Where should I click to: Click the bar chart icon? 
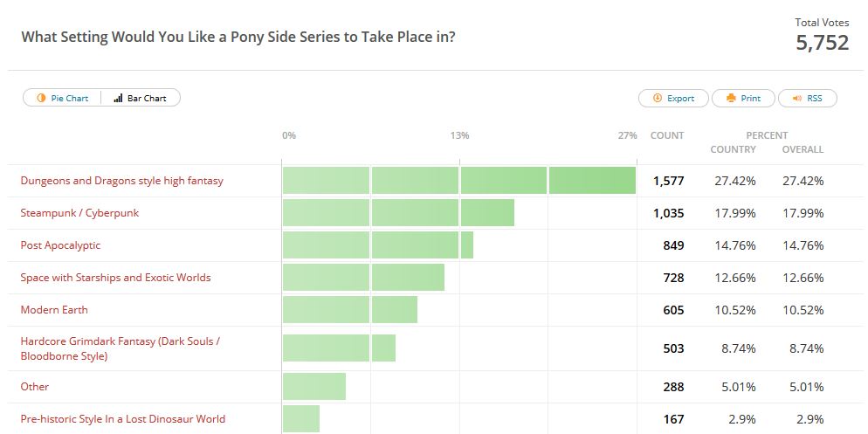click(x=118, y=99)
